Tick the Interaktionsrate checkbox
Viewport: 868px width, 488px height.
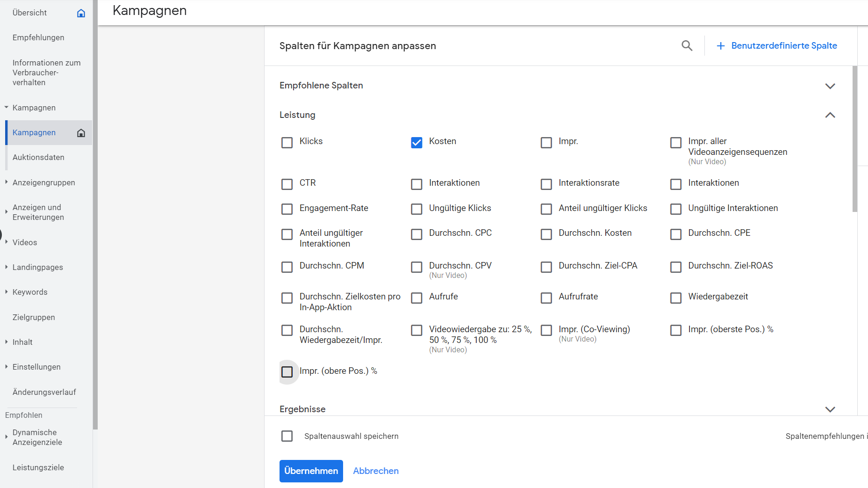click(546, 184)
